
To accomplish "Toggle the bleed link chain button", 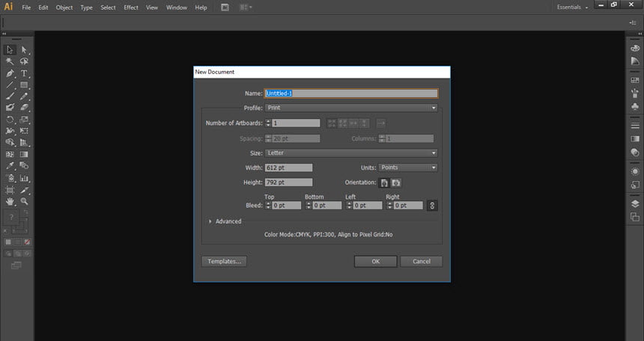I will coord(432,205).
